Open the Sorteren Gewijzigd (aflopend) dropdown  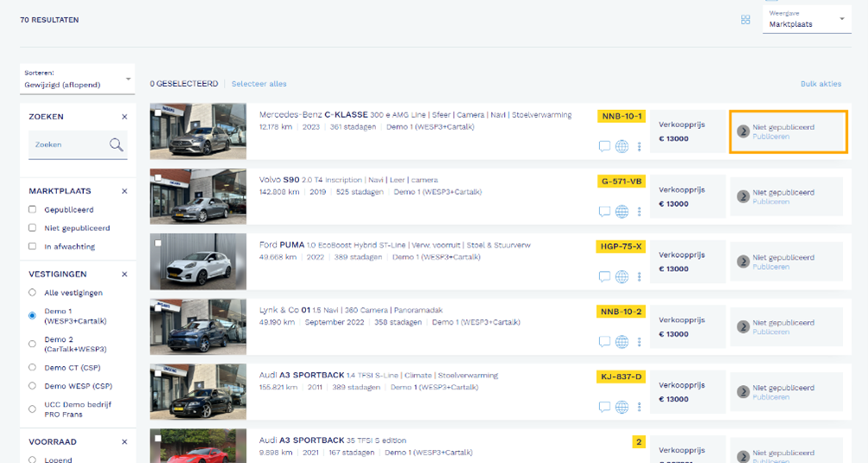(x=78, y=80)
